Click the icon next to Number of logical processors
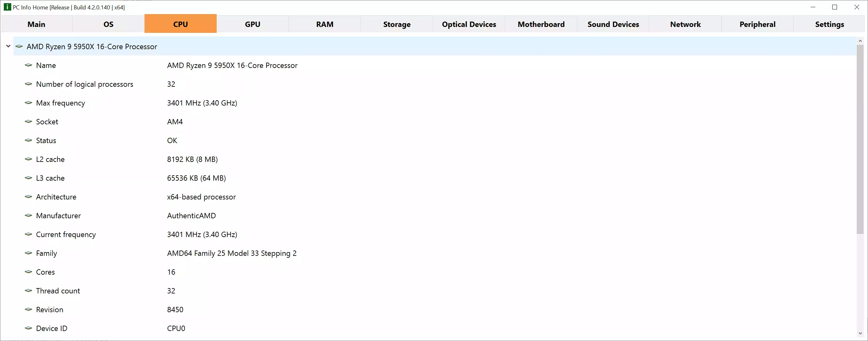The image size is (868, 341). coord(28,84)
